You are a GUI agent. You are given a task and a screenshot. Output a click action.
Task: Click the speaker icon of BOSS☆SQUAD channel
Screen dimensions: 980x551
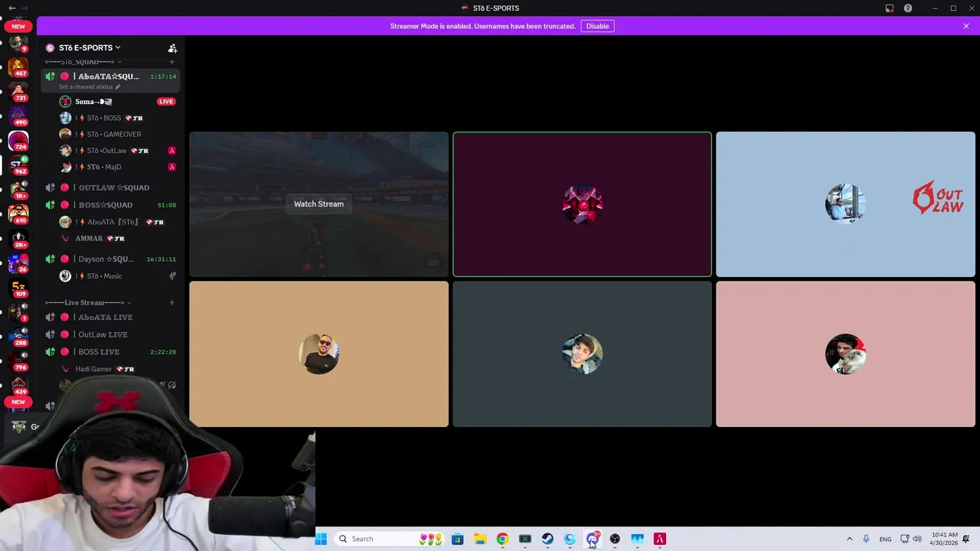(x=50, y=205)
